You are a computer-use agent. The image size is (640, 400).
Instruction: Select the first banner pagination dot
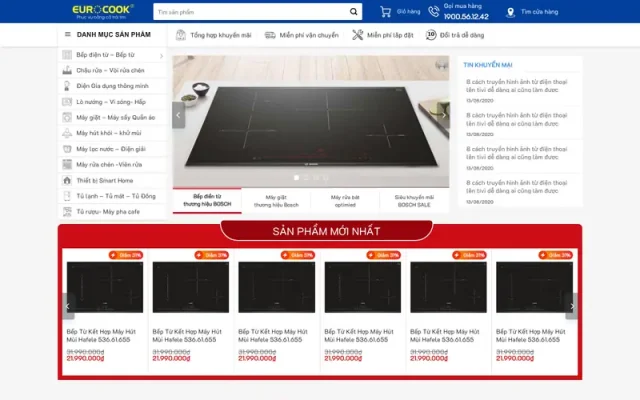[297, 178]
